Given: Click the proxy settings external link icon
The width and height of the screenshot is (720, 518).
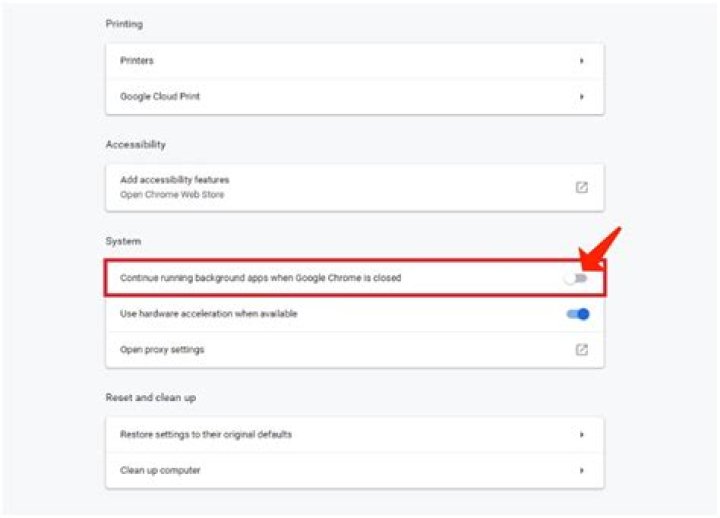Looking at the screenshot, I should [581, 350].
